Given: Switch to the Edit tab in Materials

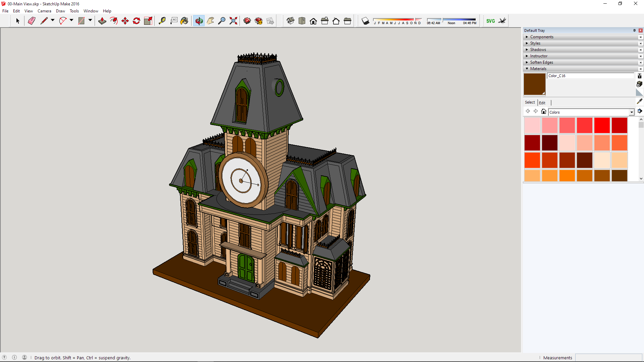Looking at the screenshot, I should [x=542, y=103].
